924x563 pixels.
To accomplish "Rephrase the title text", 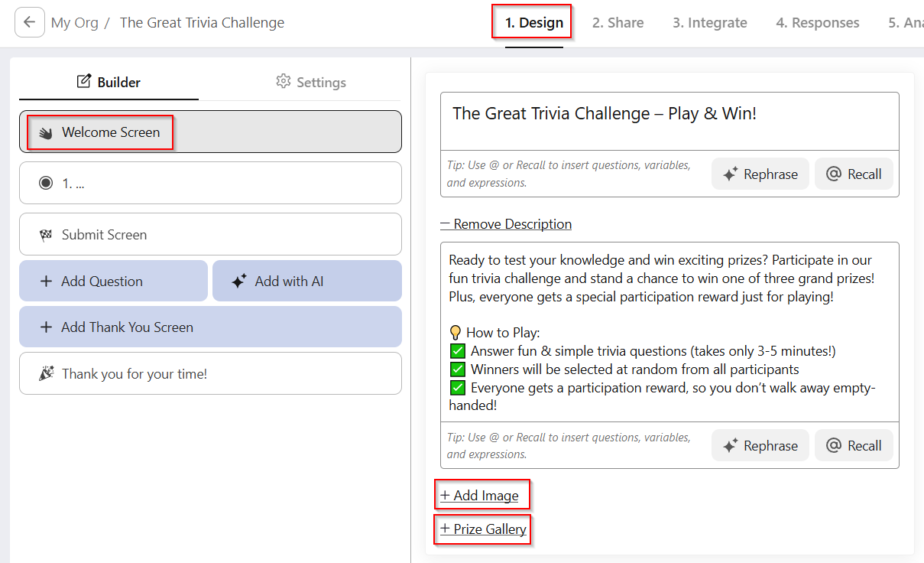I will (760, 174).
